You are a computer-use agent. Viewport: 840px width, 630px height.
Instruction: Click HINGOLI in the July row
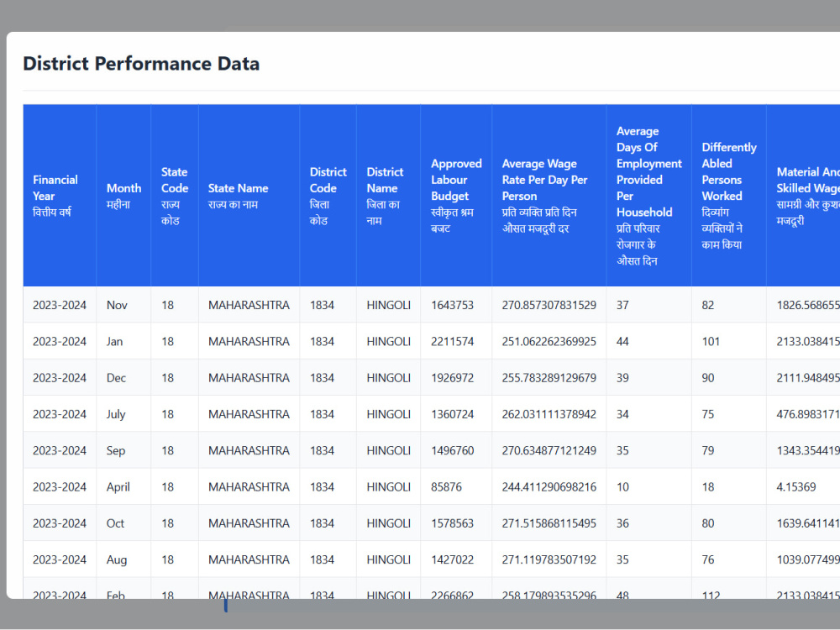click(x=388, y=415)
